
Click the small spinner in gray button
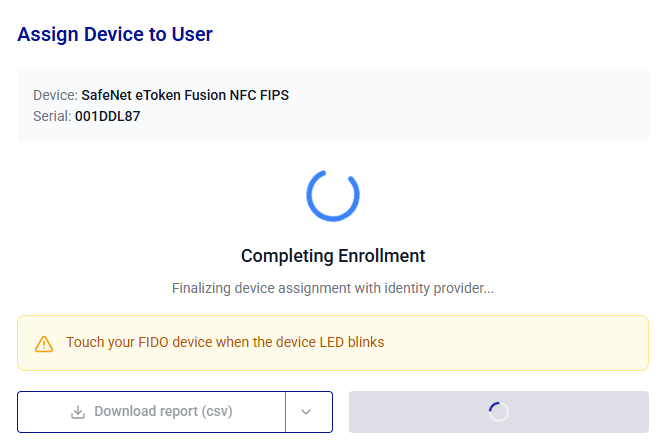(499, 412)
